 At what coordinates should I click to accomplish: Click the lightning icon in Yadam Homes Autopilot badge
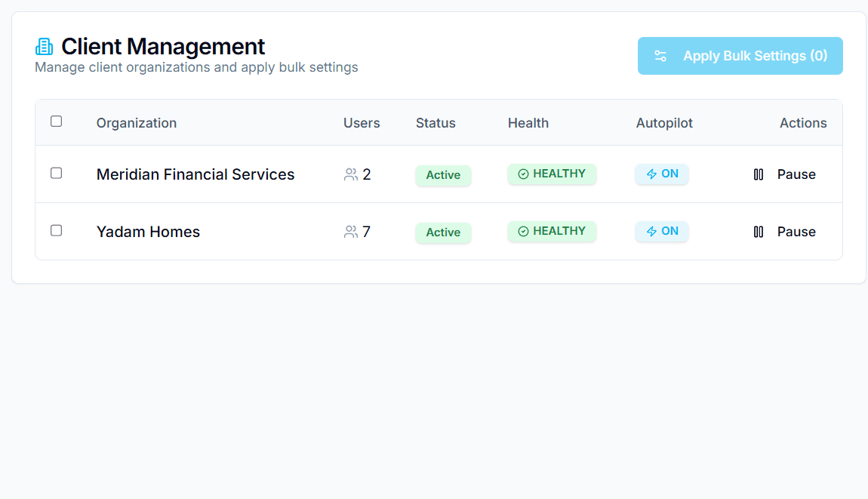click(x=650, y=231)
